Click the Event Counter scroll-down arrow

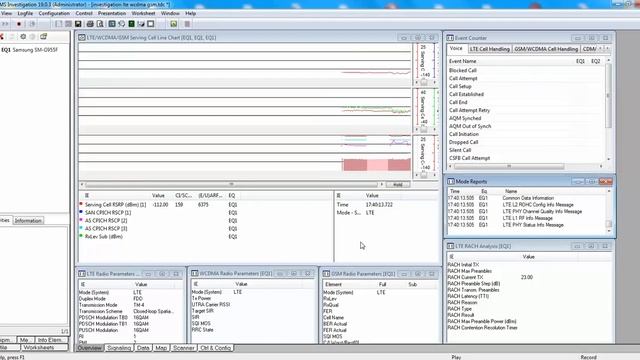[x=609, y=159]
